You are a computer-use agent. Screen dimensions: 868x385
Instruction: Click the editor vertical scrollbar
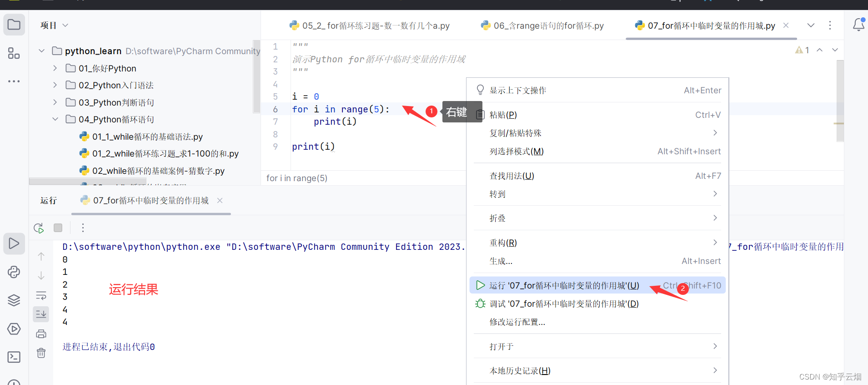(840, 101)
